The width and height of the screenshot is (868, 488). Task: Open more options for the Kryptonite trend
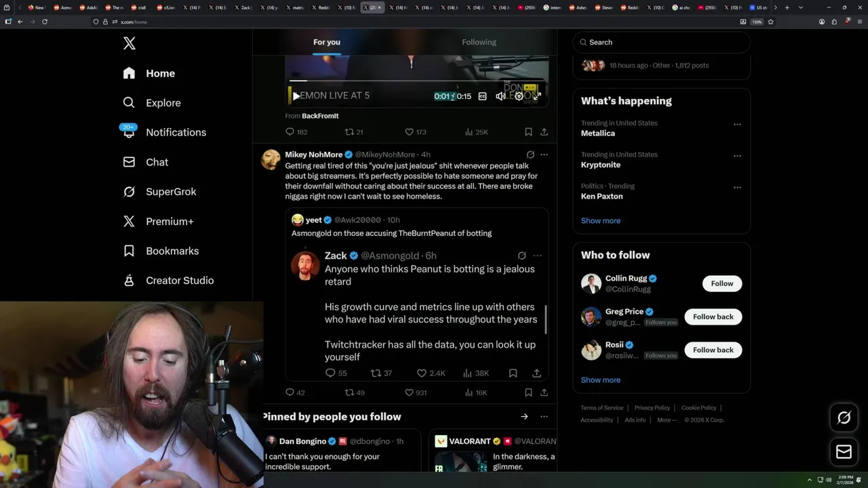(737, 156)
